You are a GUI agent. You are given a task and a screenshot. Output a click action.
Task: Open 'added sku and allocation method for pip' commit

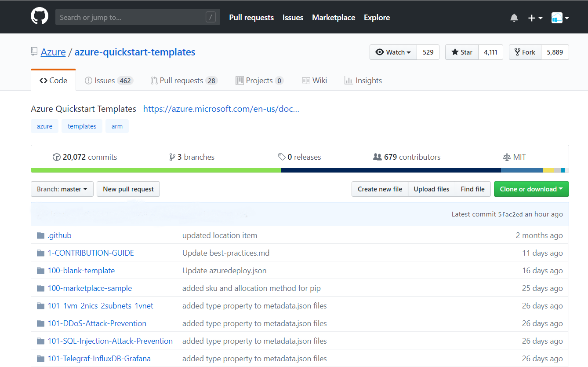coord(251,288)
